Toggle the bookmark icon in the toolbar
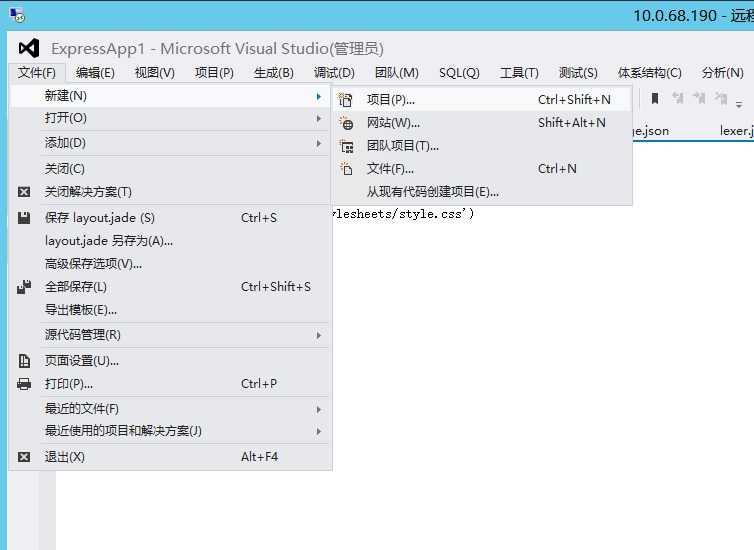This screenshot has width=754, height=550. pyautogui.click(x=654, y=99)
